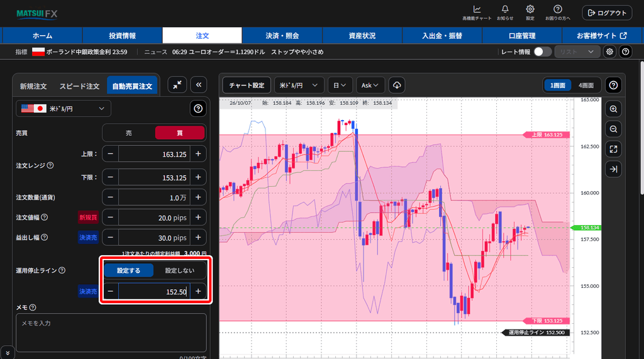This screenshot has height=359, width=644.
Task: Click the メモ help icon
Action: tap(33, 307)
